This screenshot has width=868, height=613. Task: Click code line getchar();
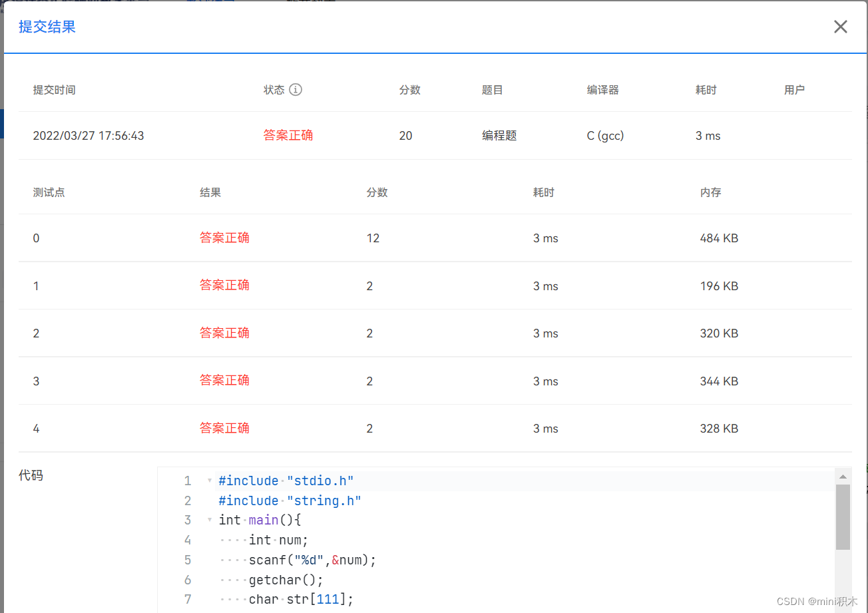[x=286, y=580]
